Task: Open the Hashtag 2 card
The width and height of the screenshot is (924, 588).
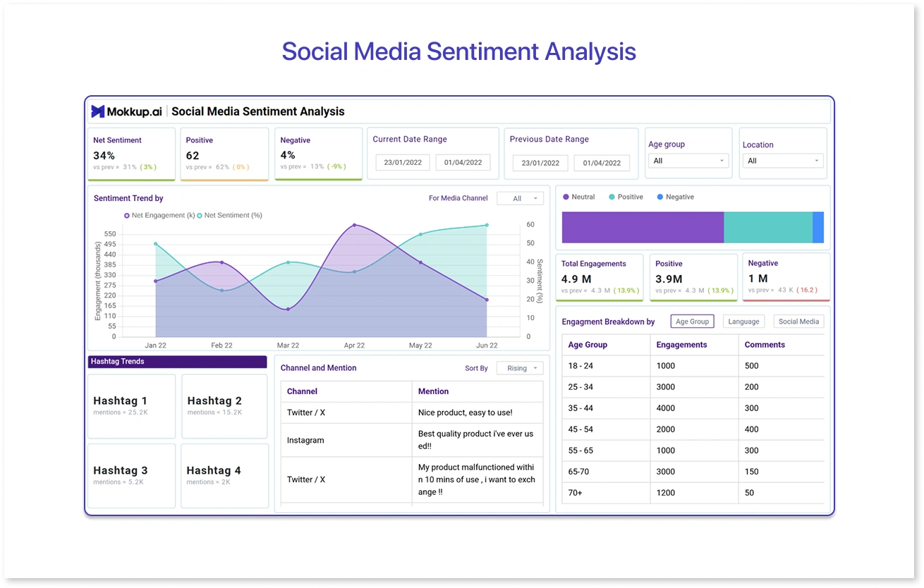Action: [x=225, y=406]
